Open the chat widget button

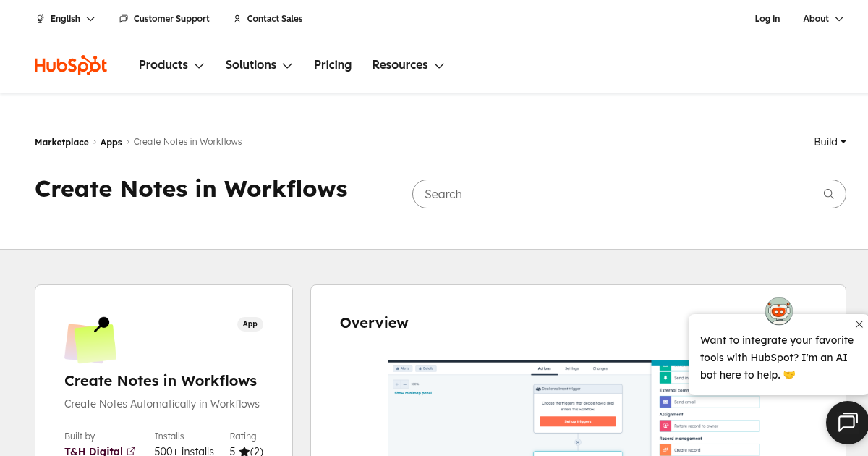[x=847, y=422]
